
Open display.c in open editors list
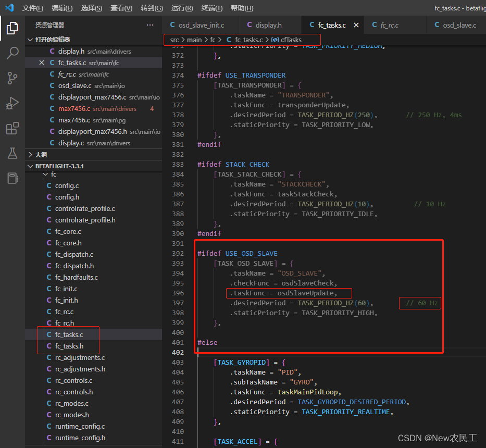(x=94, y=143)
